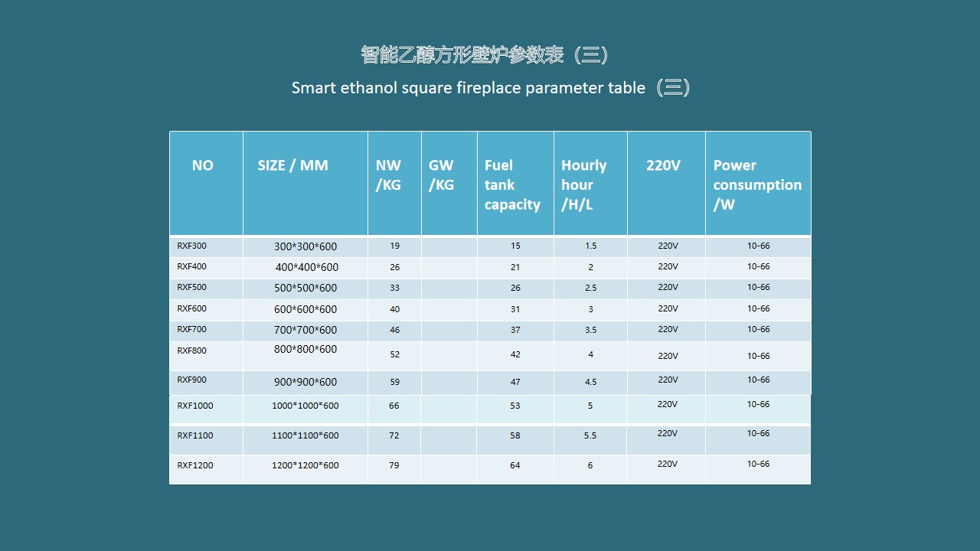Select the size cell '900*900*600'
Image resolution: width=980 pixels, height=551 pixels.
(x=305, y=382)
